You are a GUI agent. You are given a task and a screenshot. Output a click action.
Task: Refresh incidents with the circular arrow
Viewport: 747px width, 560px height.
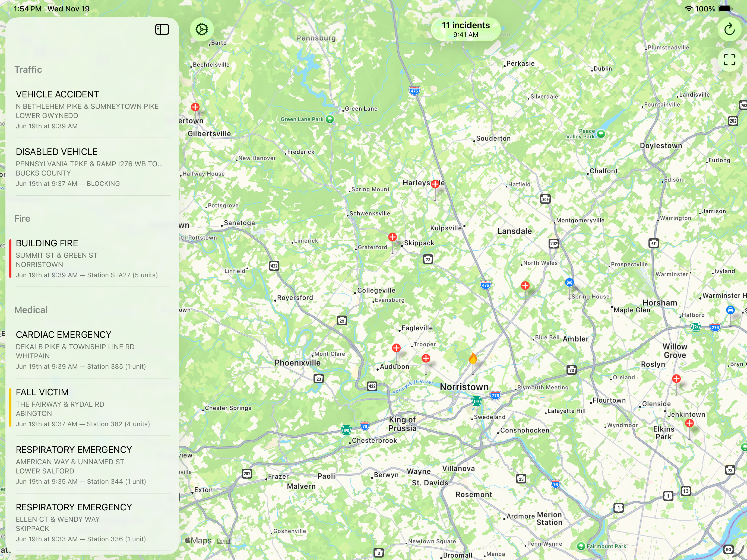pyautogui.click(x=729, y=29)
